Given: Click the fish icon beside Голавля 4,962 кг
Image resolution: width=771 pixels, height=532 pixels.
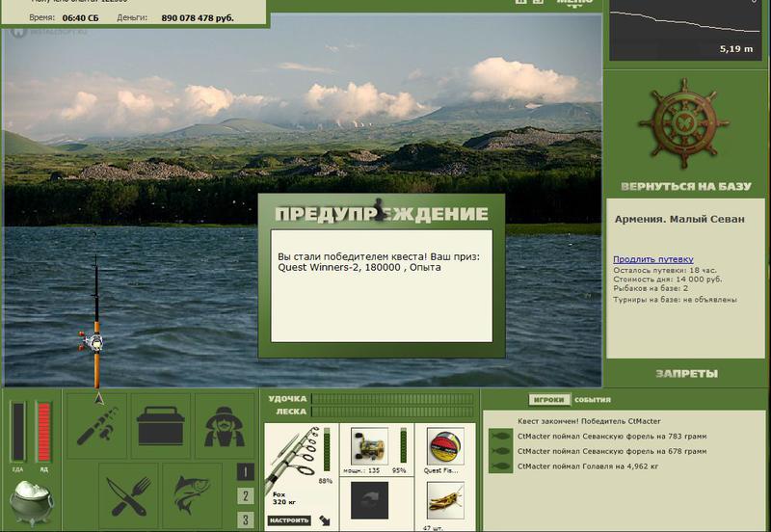Looking at the screenshot, I should coord(501,465).
